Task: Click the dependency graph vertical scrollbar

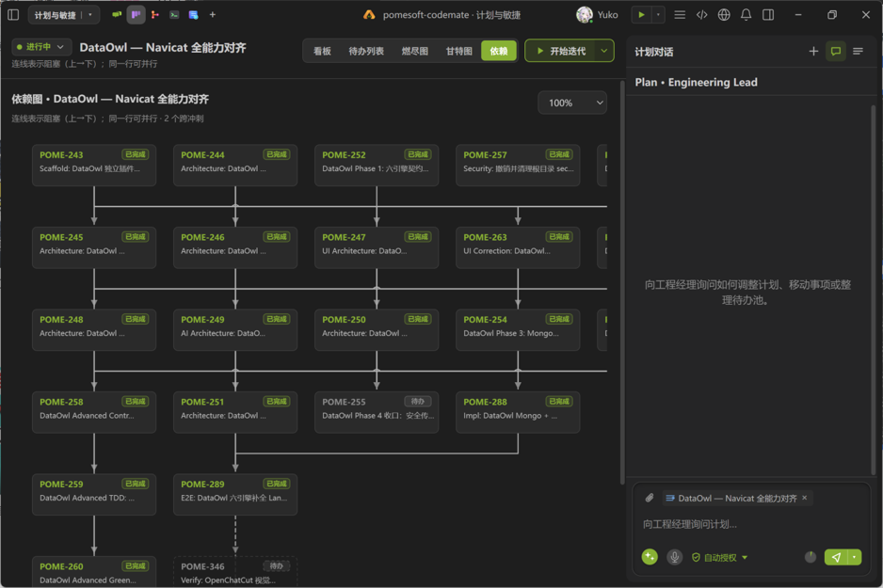Action: (x=621, y=283)
